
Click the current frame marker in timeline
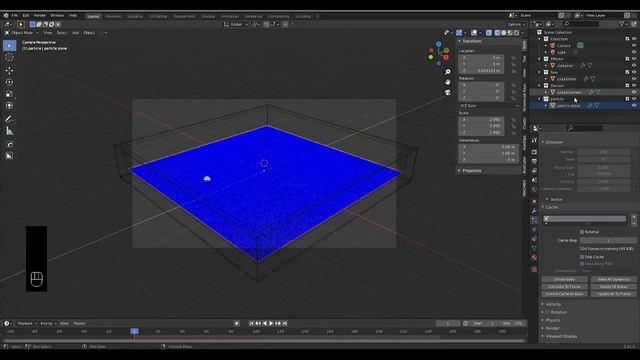pos(134,331)
